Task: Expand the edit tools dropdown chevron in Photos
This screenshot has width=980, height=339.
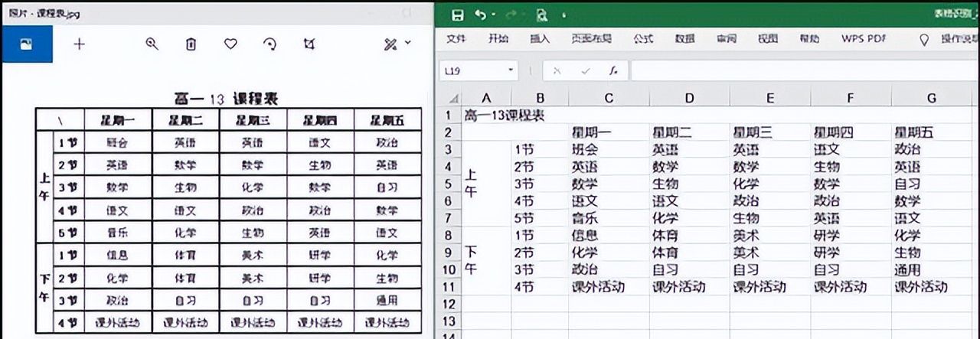Action: pyautogui.click(x=407, y=43)
